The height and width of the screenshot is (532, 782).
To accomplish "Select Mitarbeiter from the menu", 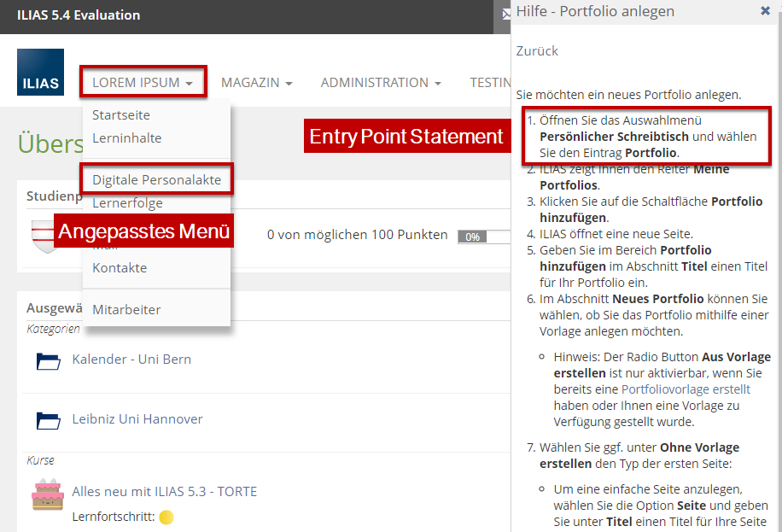I will 126,309.
